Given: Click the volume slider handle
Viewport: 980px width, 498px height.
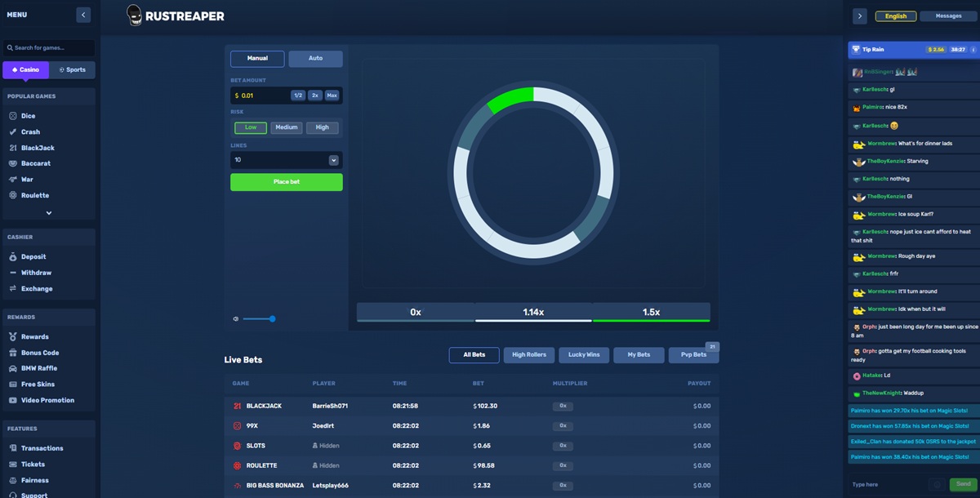Looking at the screenshot, I should click(272, 319).
